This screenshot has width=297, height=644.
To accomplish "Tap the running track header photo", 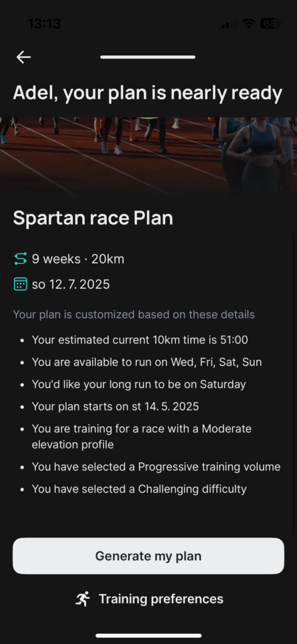I will [148, 155].
